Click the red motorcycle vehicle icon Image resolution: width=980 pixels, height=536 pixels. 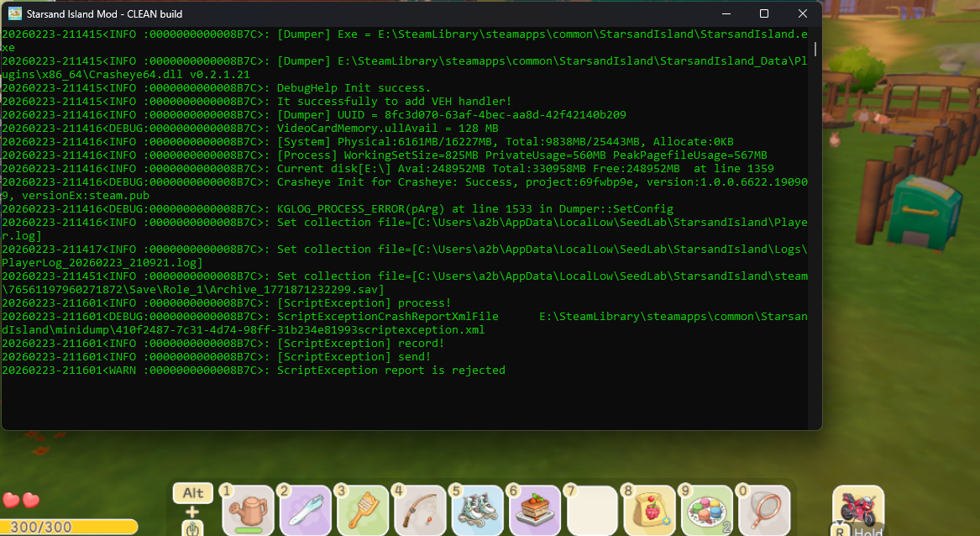pyautogui.click(x=858, y=507)
